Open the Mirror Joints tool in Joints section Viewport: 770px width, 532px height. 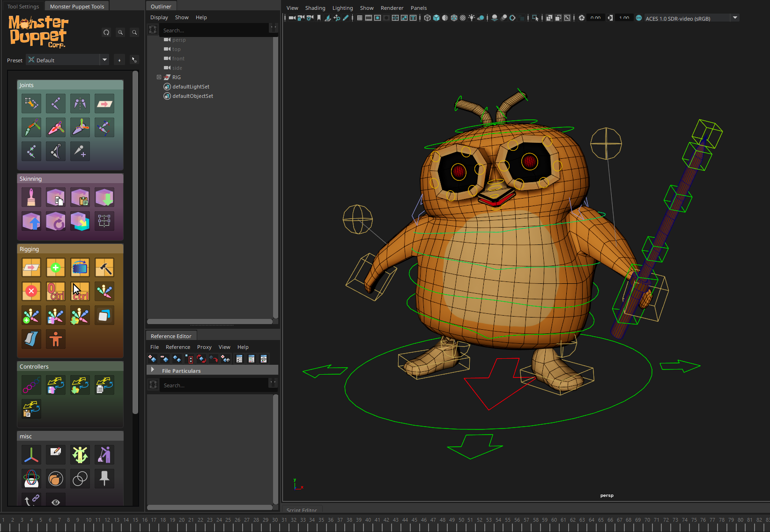(x=80, y=103)
